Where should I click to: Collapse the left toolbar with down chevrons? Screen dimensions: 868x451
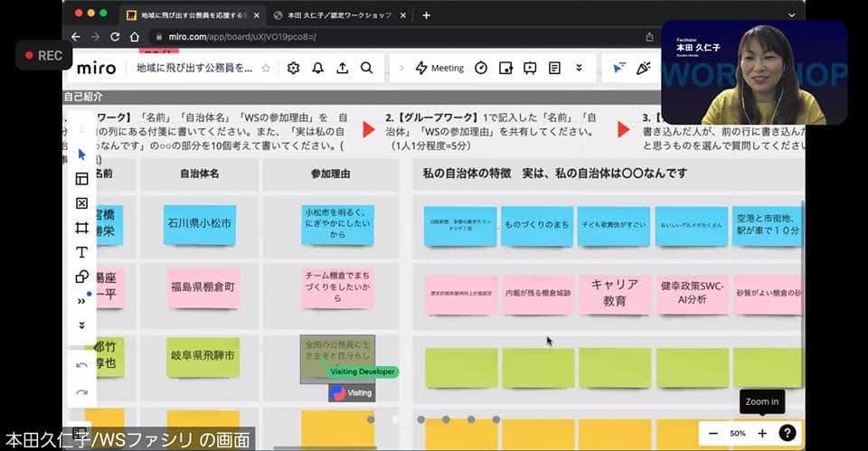click(82, 325)
